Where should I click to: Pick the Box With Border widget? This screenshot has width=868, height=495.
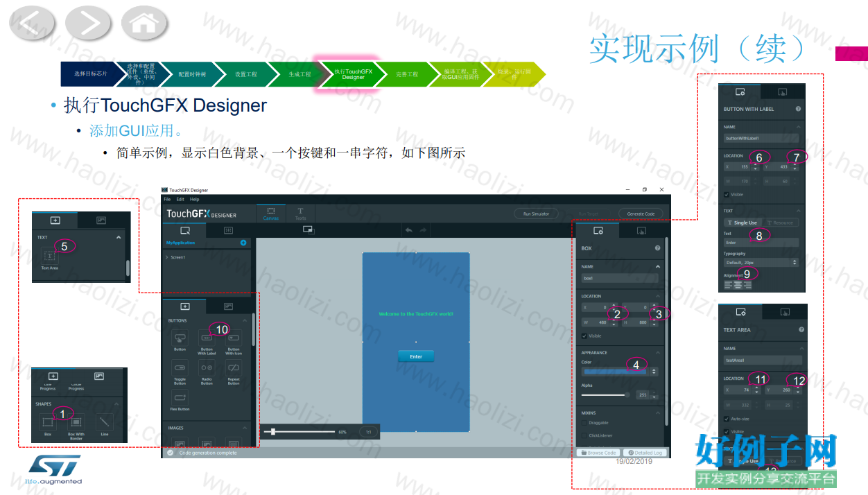click(76, 422)
